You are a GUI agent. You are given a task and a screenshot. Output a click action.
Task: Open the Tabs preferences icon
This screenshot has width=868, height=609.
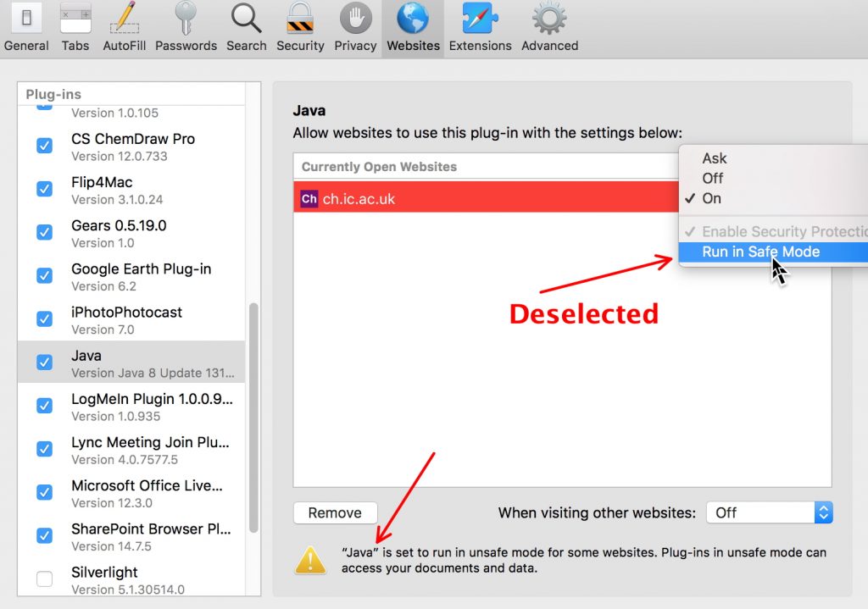click(75, 27)
